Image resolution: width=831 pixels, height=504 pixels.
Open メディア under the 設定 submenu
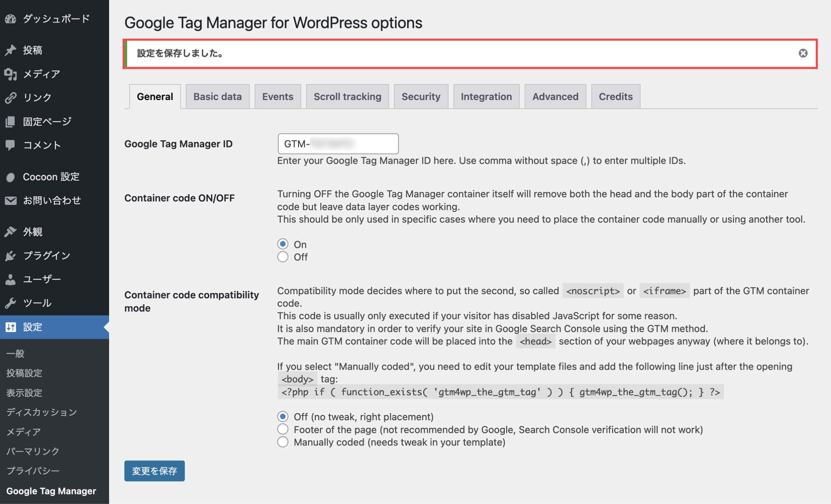point(24,432)
